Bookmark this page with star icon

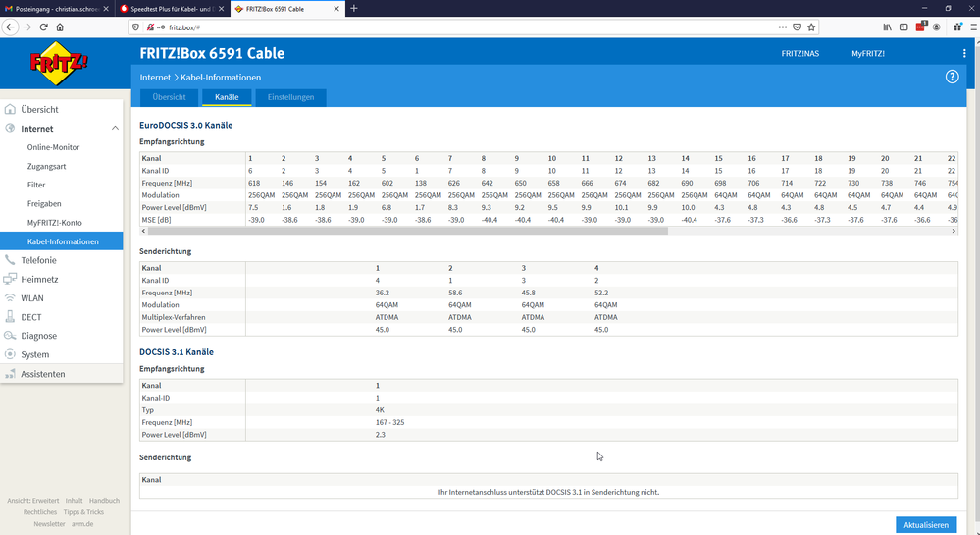811,27
